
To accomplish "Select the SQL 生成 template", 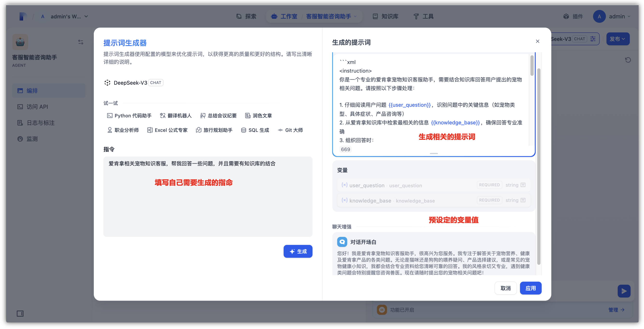I will pos(255,130).
